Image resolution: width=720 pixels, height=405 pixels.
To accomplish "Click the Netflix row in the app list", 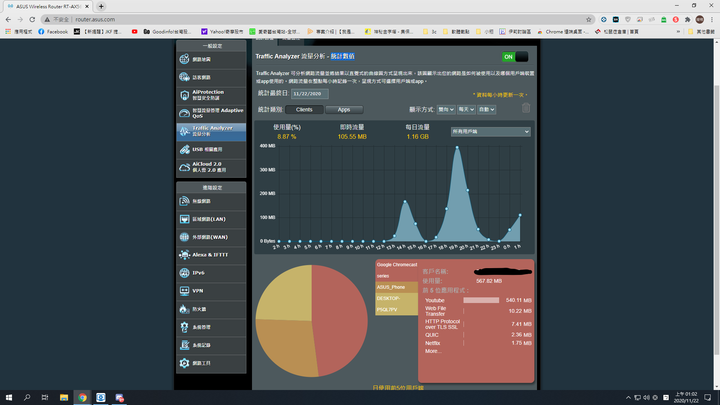I will (478, 343).
